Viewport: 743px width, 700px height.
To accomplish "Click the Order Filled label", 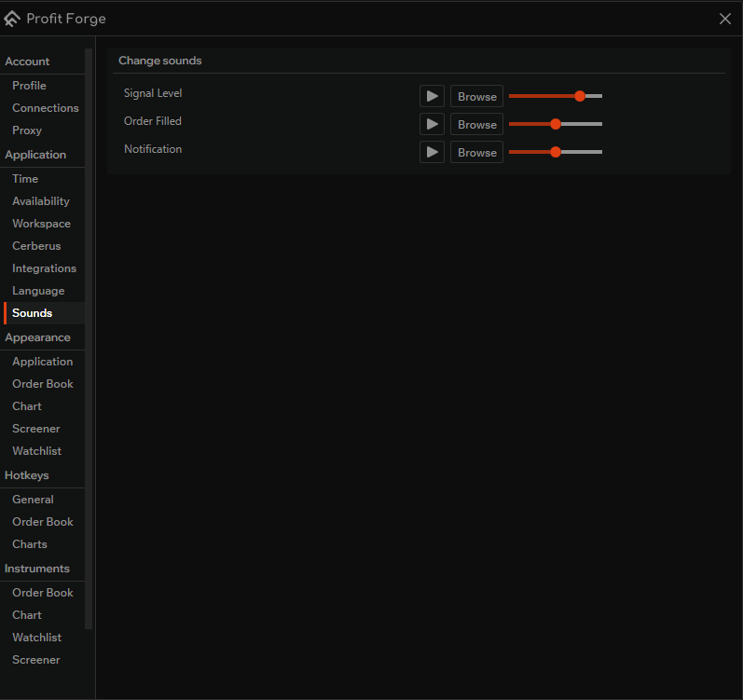I will [x=153, y=121].
